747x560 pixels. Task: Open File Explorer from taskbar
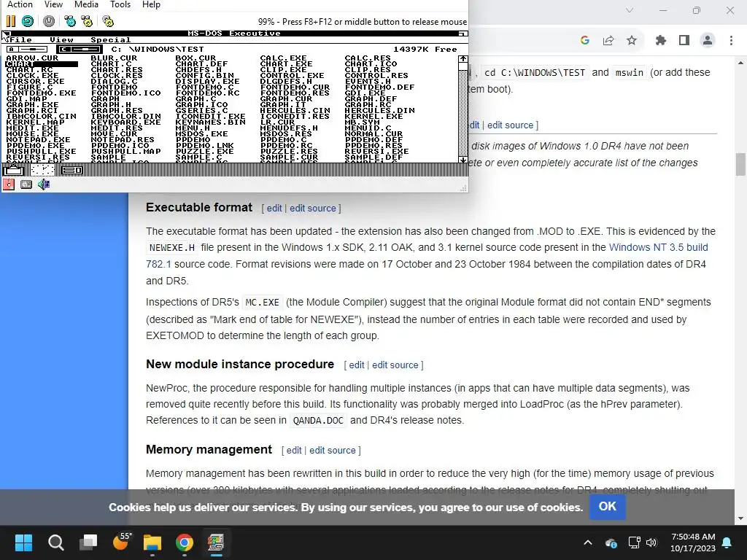152,542
